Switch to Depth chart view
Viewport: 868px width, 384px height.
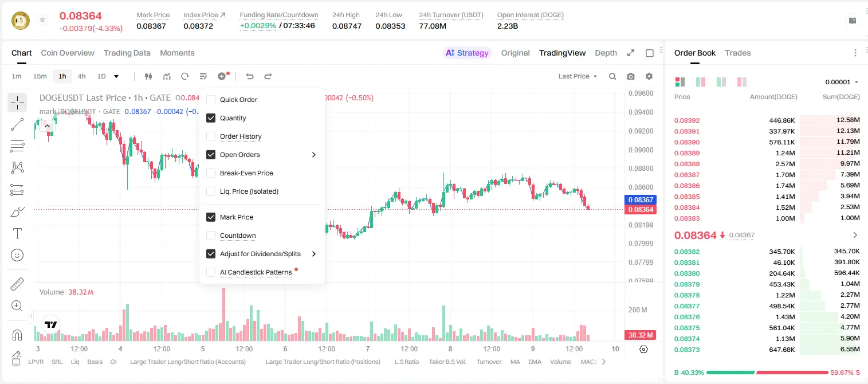(x=606, y=53)
